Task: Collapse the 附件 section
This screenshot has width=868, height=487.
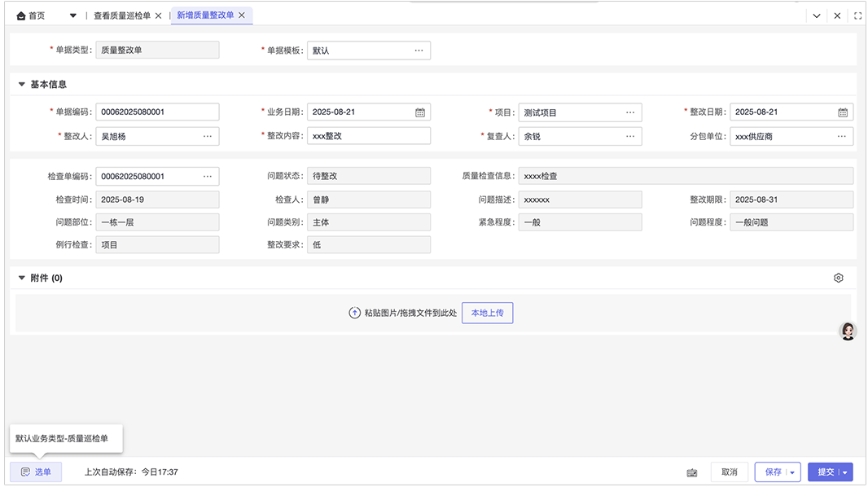Action: click(x=22, y=278)
